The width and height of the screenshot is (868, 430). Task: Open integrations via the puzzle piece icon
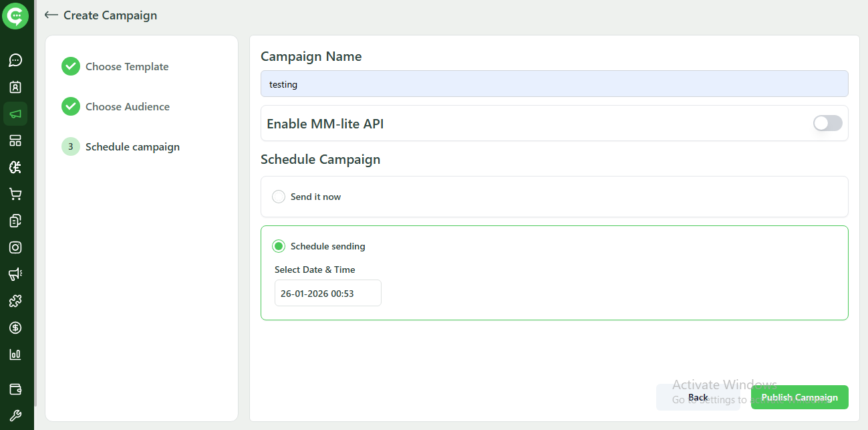(x=15, y=300)
